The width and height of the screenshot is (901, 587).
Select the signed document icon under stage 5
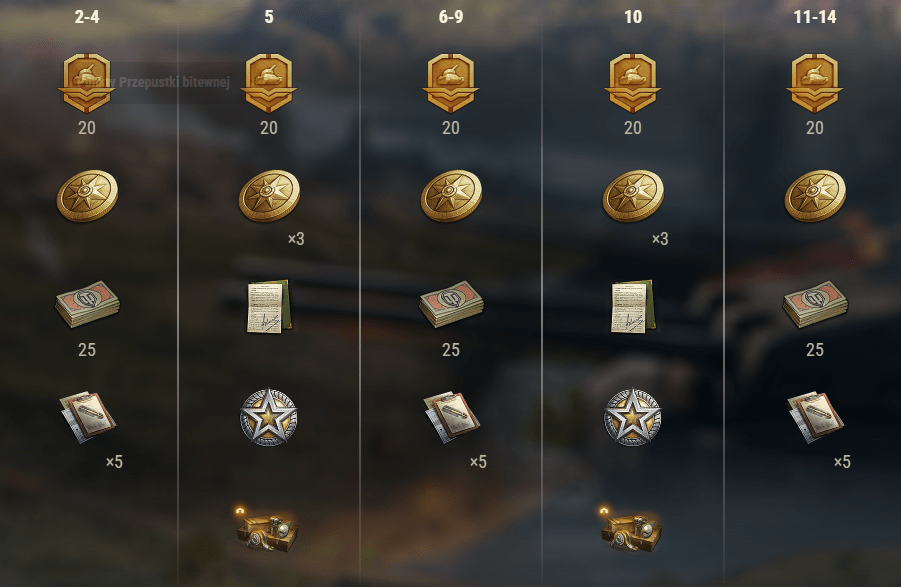coord(269,306)
